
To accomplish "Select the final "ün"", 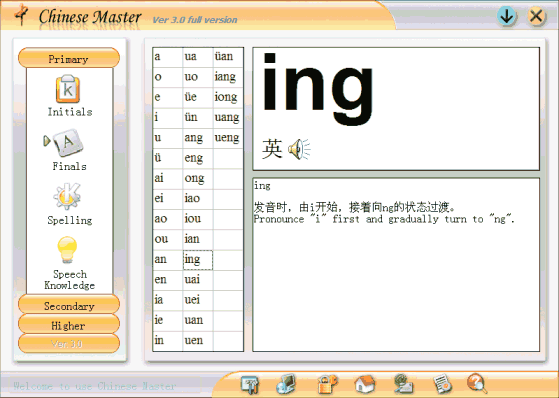I will point(198,118).
